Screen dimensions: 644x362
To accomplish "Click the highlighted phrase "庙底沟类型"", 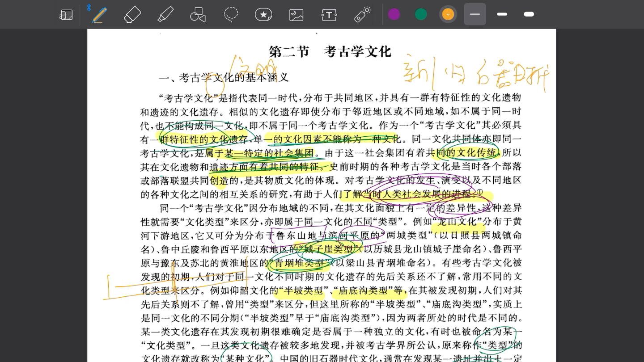I will 363,290.
